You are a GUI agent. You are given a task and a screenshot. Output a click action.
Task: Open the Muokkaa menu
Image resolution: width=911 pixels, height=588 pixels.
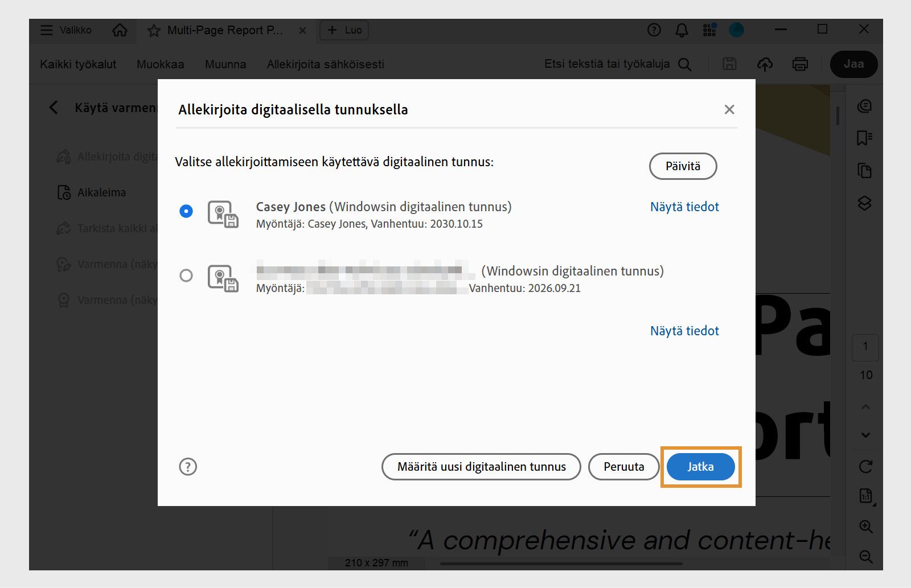tap(160, 64)
